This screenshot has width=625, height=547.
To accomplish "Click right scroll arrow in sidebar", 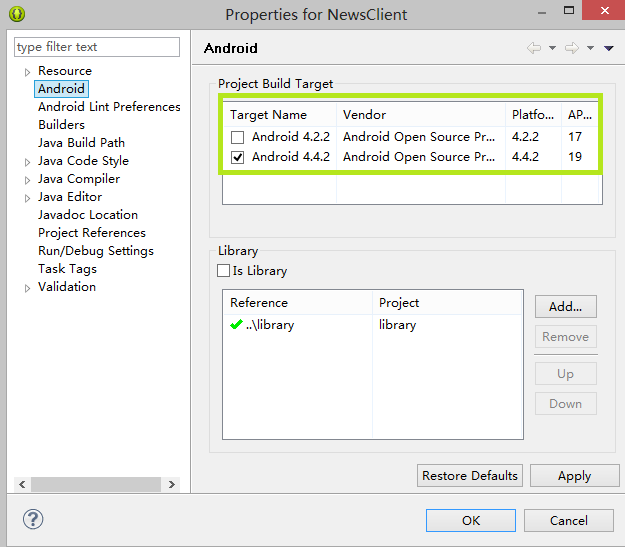I will (172, 485).
